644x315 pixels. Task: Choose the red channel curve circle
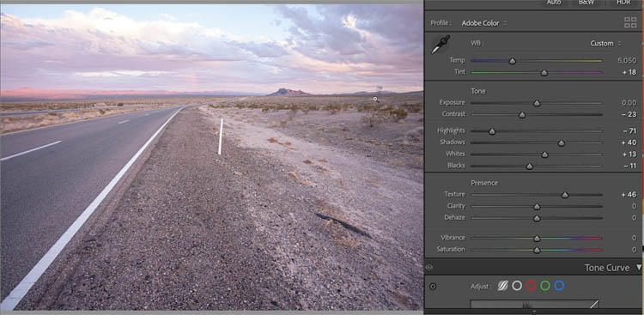point(531,286)
